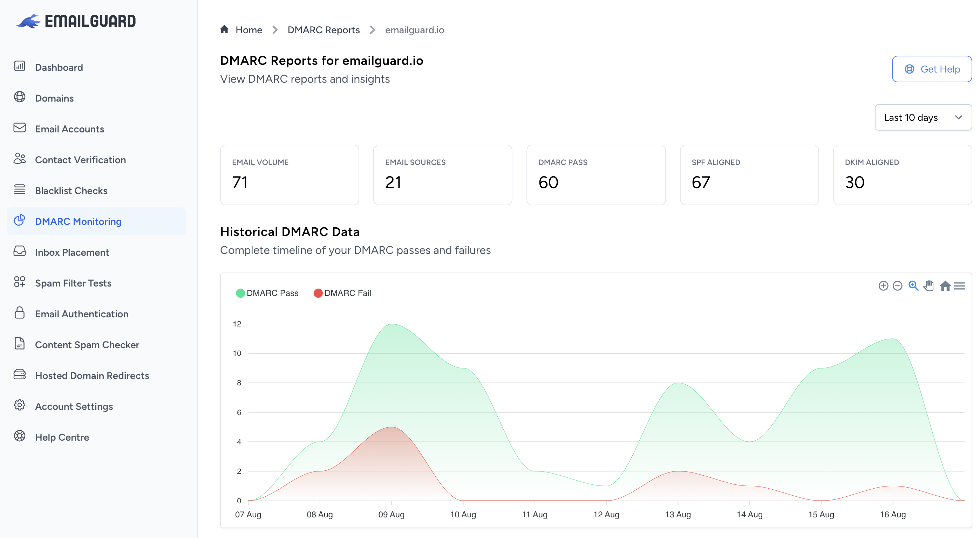Go to Hosted Domain Redirects
This screenshot has width=980, height=538.
tap(96, 375)
